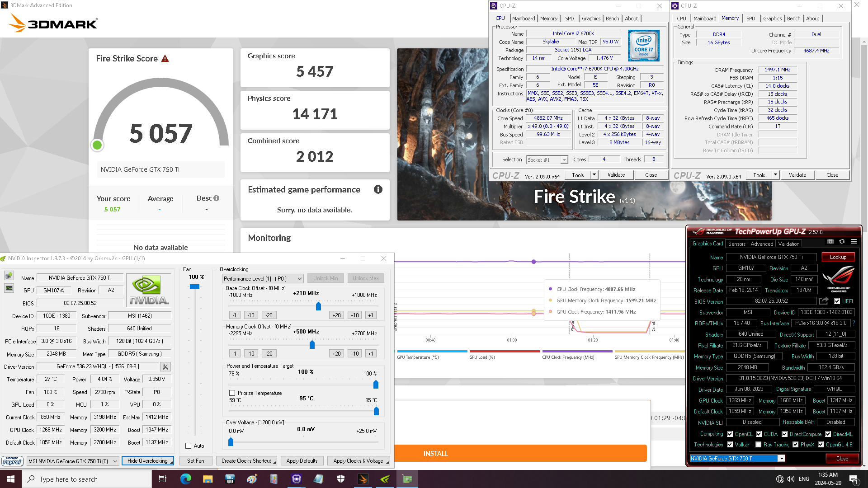Open the Estimated game performance info icon
Viewport: 868px width, 488px height.
(378, 190)
